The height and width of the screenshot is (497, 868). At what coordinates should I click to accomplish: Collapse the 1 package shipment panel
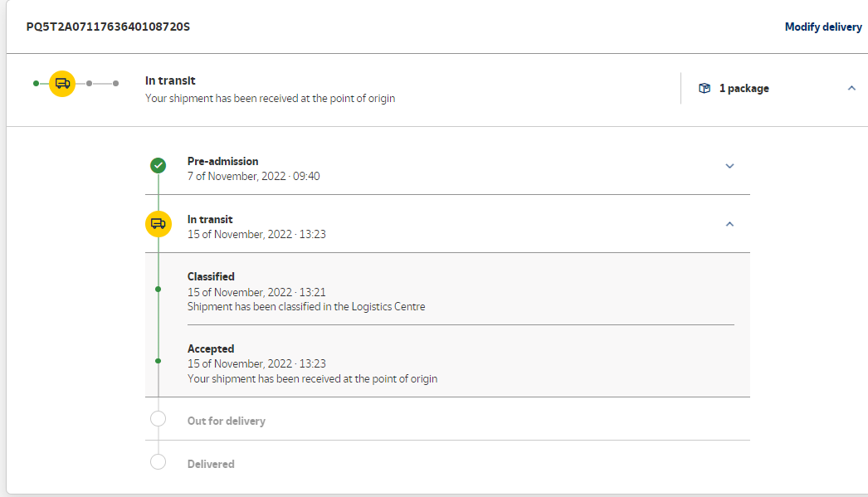[x=851, y=88]
